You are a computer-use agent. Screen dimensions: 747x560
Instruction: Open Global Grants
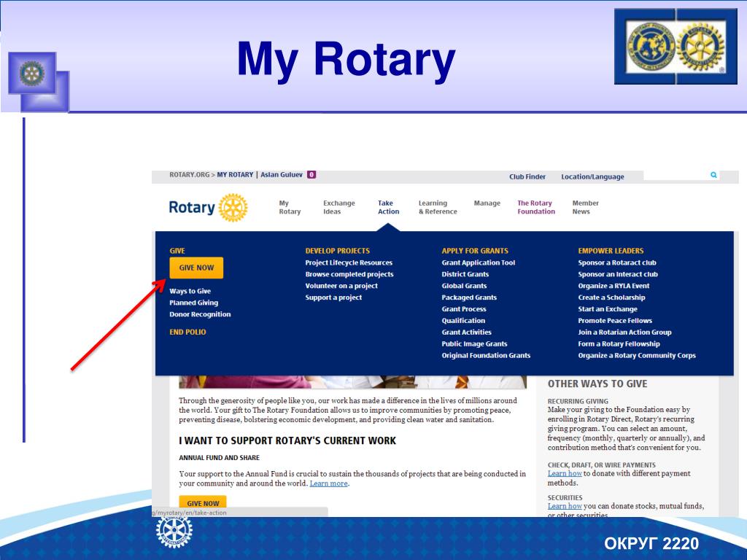pos(464,286)
